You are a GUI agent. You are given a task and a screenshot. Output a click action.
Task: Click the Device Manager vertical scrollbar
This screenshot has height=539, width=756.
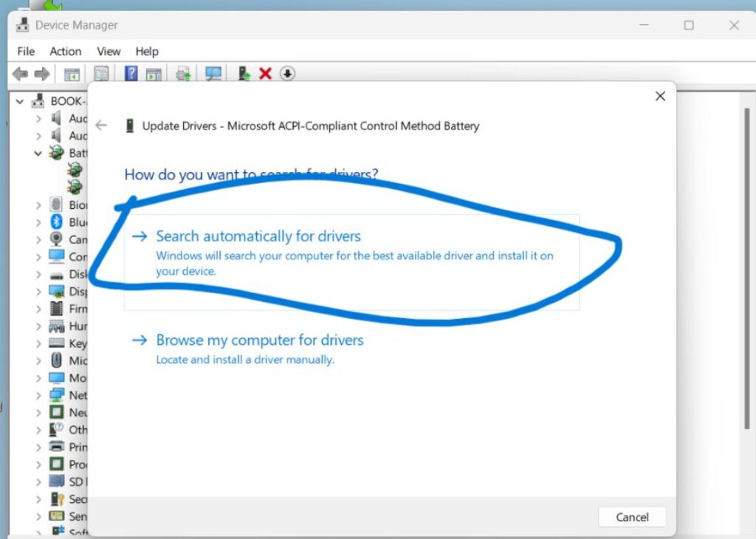coord(747,269)
